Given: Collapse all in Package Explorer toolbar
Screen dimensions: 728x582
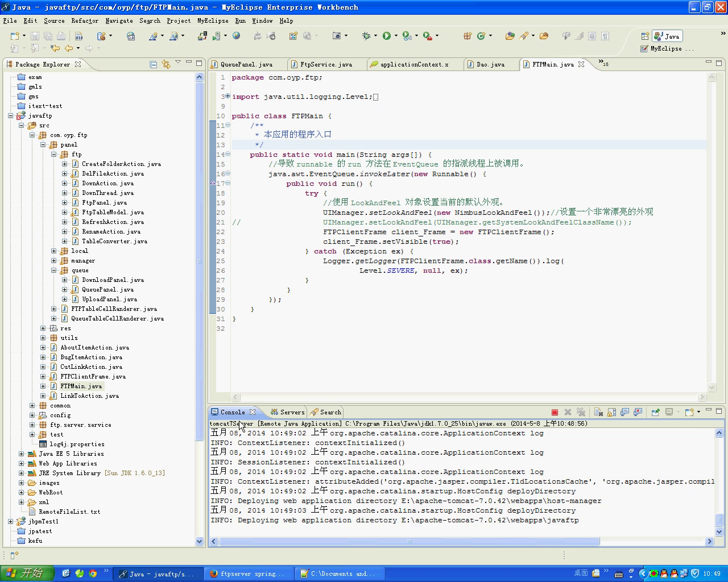Looking at the screenshot, I should pos(153,64).
